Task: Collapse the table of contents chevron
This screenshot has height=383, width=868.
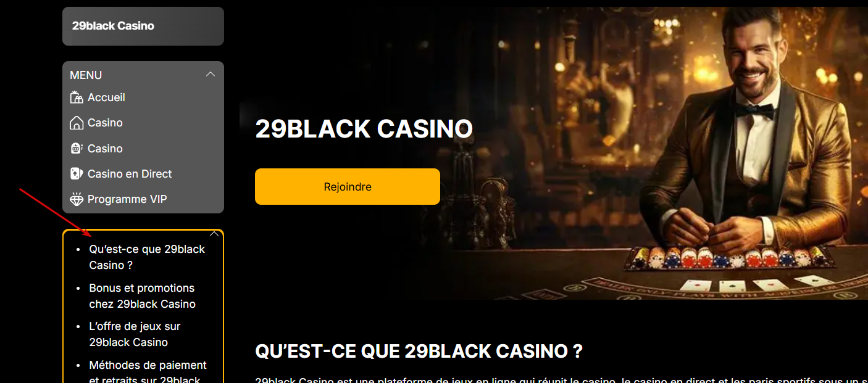Action: coord(214,234)
